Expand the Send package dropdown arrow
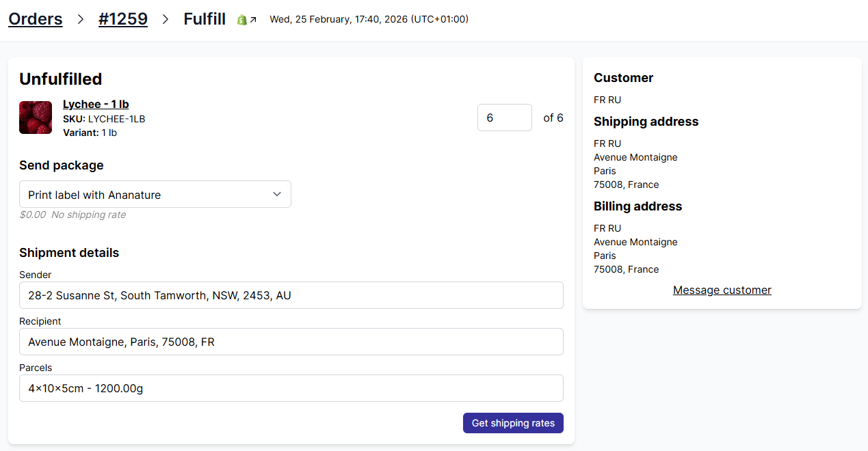This screenshot has width=868, height=451. click(277, 194)
